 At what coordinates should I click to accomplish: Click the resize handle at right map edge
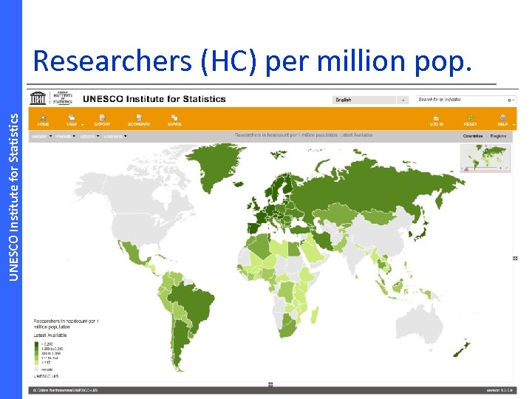tap(515, 259)
